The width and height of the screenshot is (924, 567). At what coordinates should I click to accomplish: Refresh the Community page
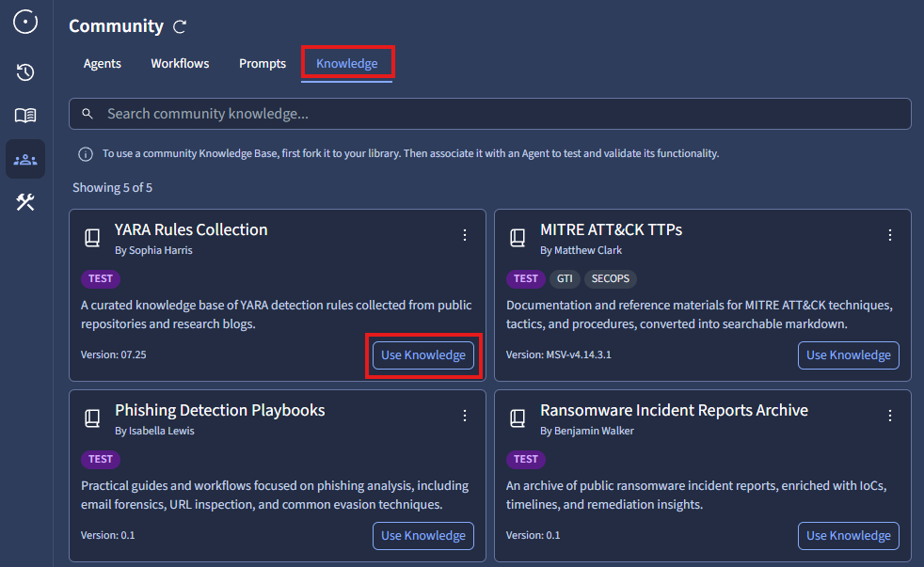[180, 27]
